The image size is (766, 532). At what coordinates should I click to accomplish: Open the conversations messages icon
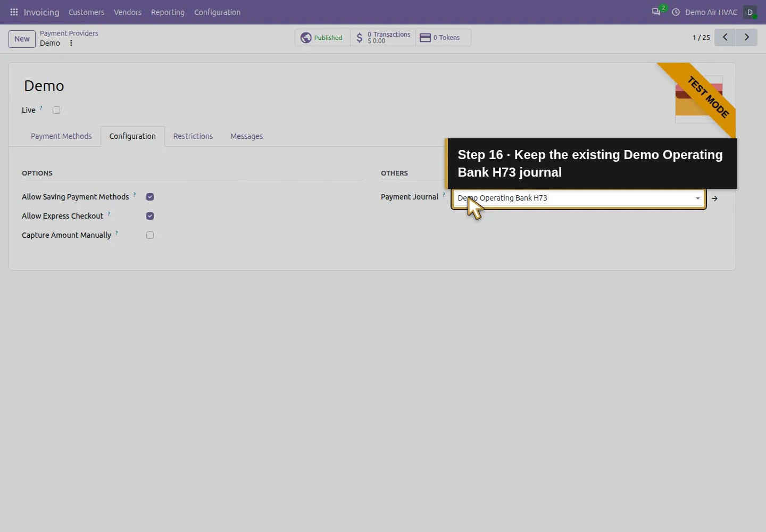(x=656, y=12)
